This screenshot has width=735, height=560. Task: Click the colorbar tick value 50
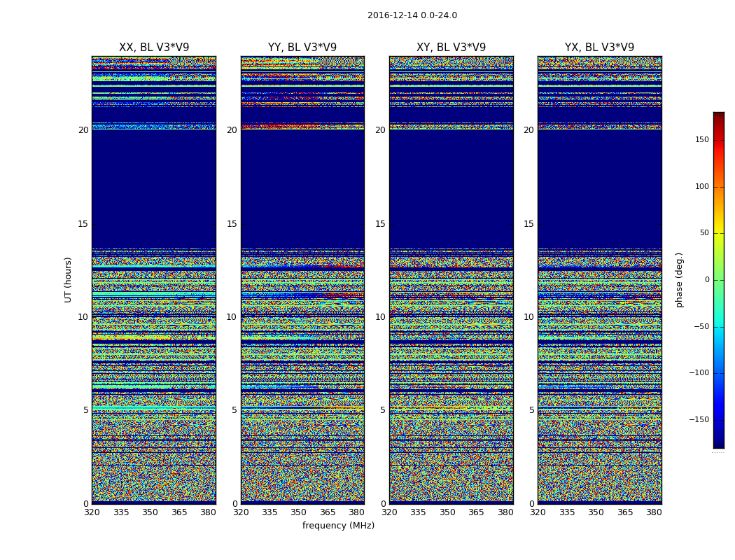pos(704,233)
